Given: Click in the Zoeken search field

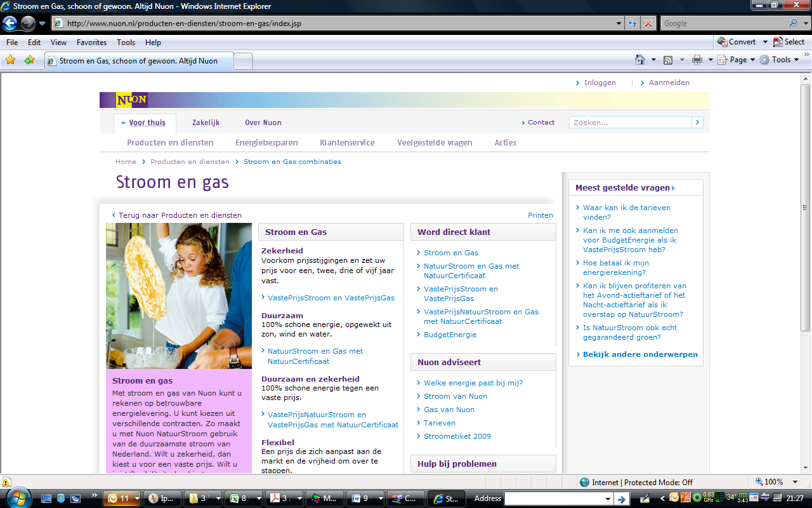Looking at the screenshot, I should [630, 123].
